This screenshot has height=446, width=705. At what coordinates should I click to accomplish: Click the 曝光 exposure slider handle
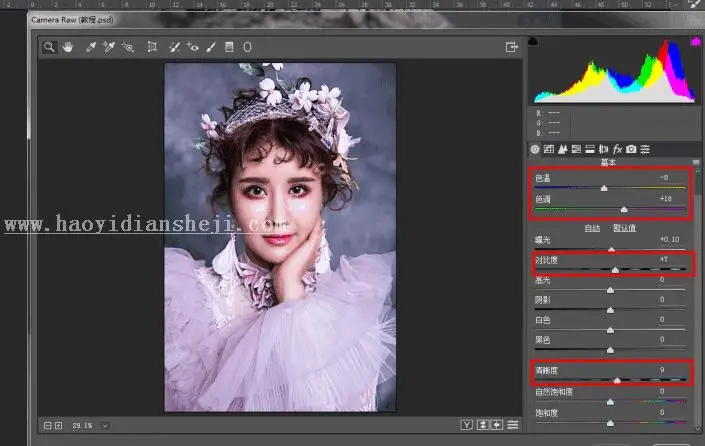tap(611, 249)
